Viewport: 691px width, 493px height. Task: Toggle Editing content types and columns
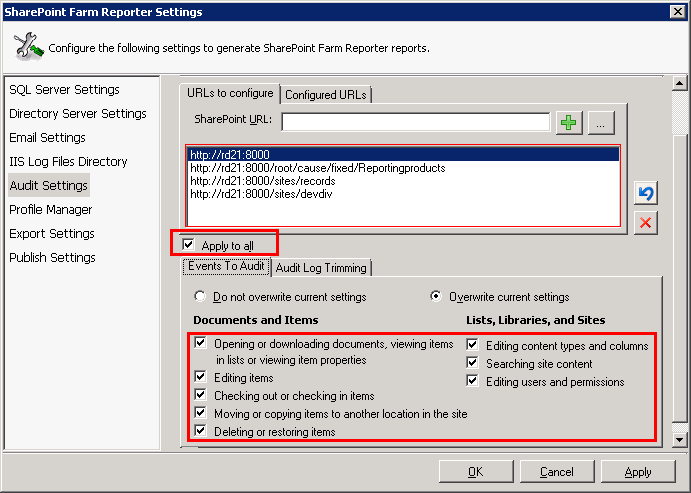click(x=472, y=345)
